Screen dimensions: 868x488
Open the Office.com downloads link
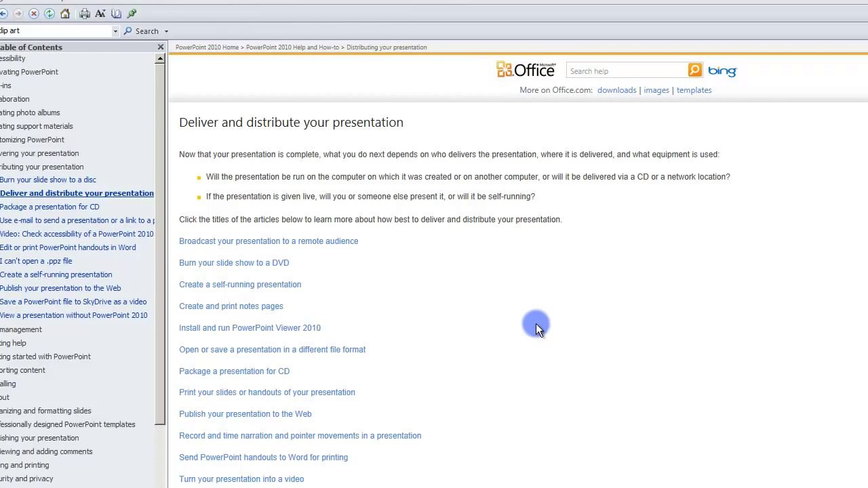[x=617, y=90]
